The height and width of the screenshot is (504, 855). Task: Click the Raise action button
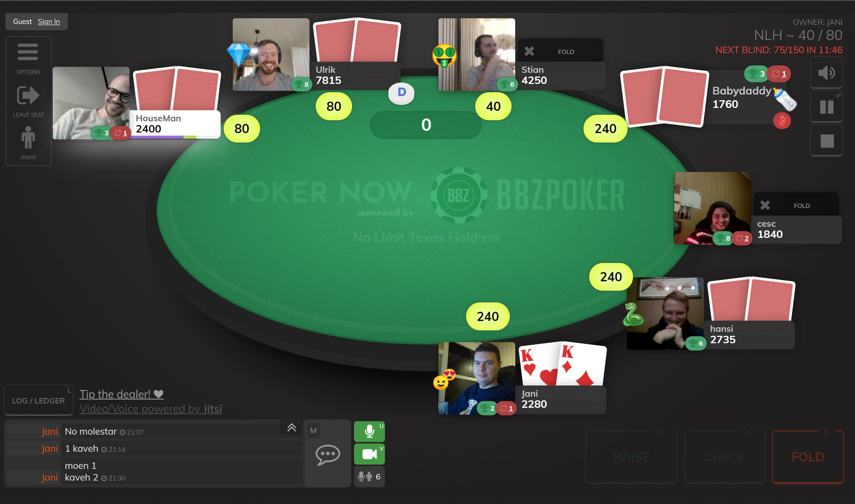click(x=632, y=457)
